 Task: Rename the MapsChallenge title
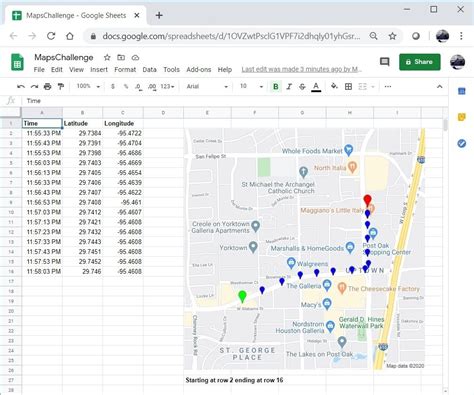[64, 57]
